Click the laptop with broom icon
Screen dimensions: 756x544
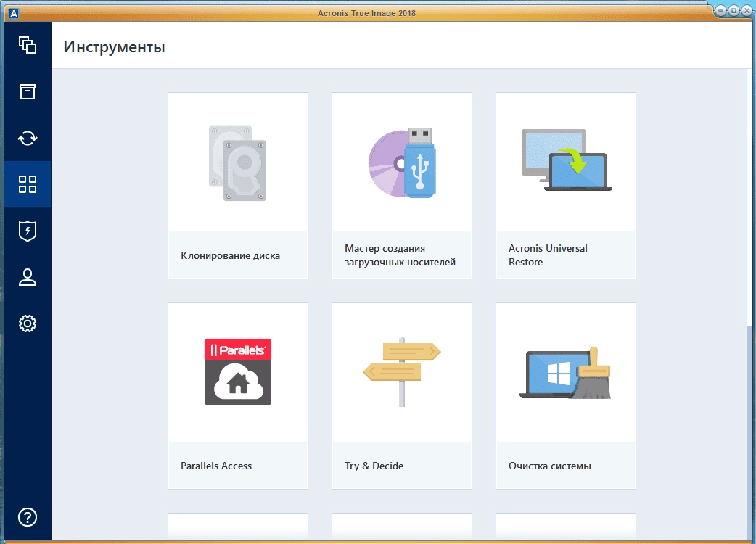[565, 373]
